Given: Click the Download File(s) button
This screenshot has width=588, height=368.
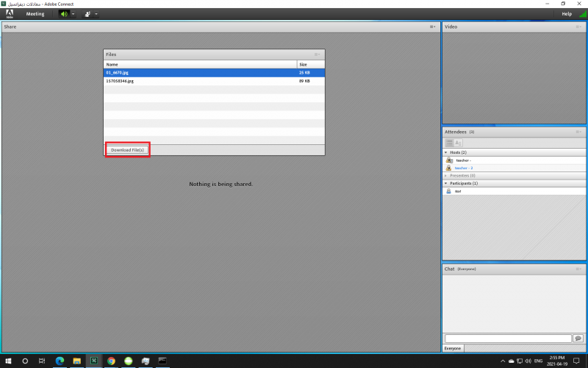Looking at the screenshot, I should tap(128, 150).
